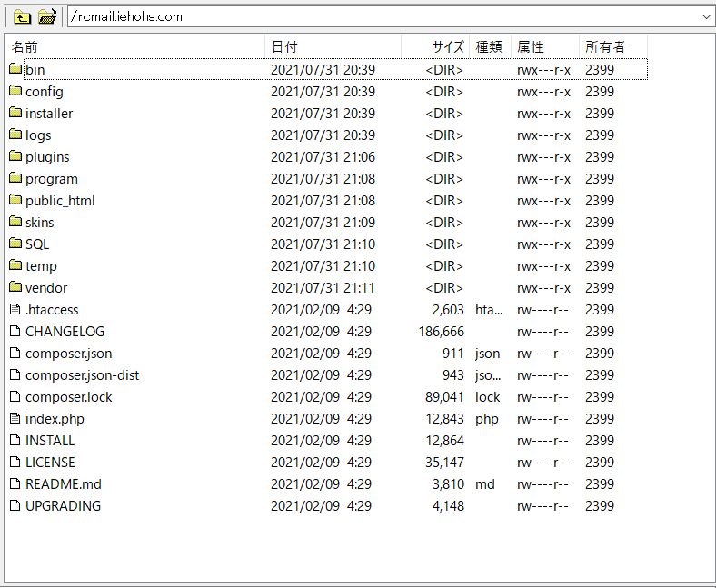716x588 pixels.
Task: Click the composer.lock size 89,041
Action: (x=444, y=396)
